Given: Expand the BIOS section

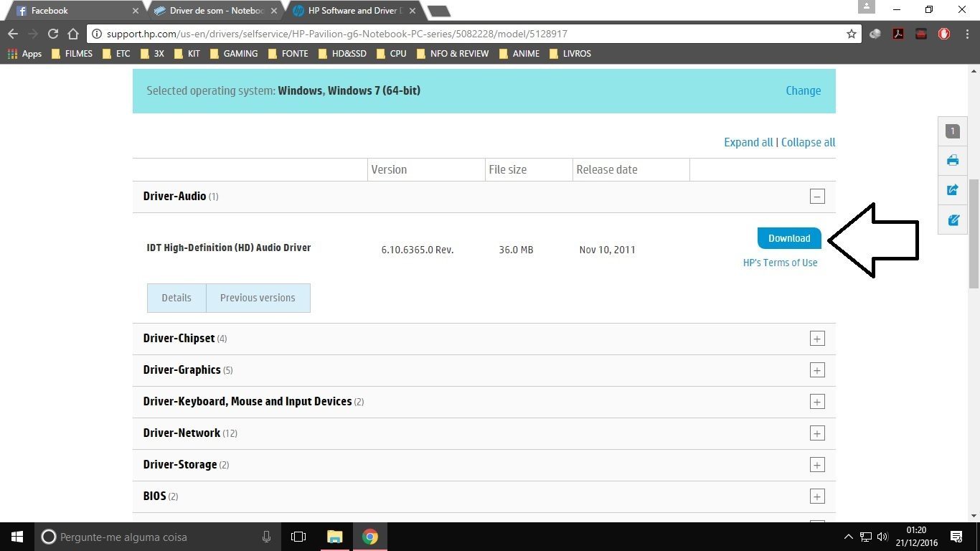Looking at the screenshot, I should click(817, 496).
